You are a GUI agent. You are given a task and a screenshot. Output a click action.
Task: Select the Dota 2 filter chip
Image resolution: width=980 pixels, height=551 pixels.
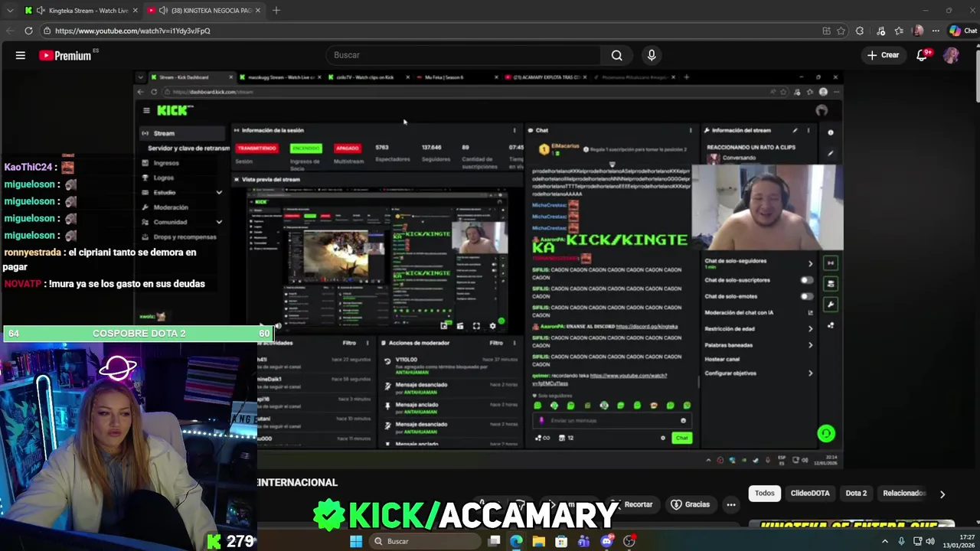pyautogui.click(x=856, y=493)
